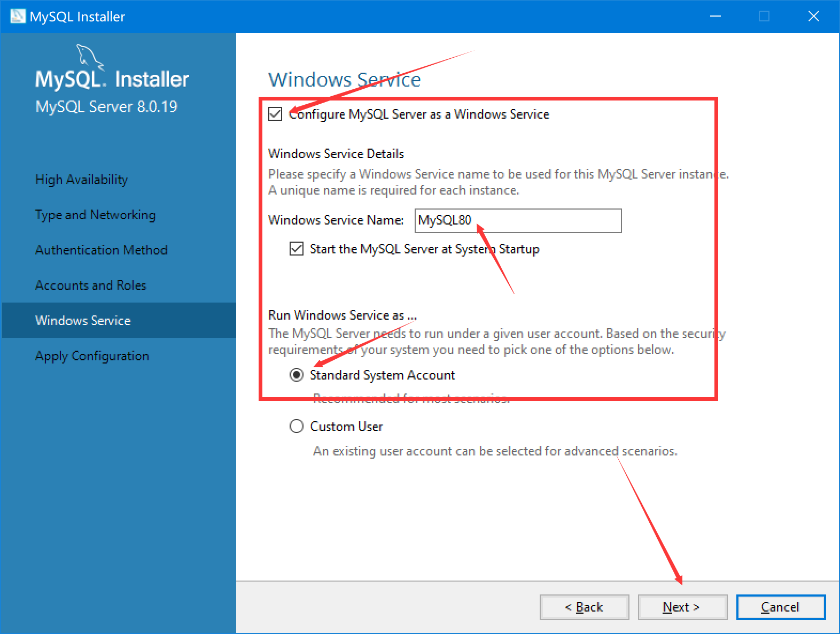This screenshot has height=634, width=840.
Task: Open Accounts and Roles step
Action: click(x=91, y=285)
